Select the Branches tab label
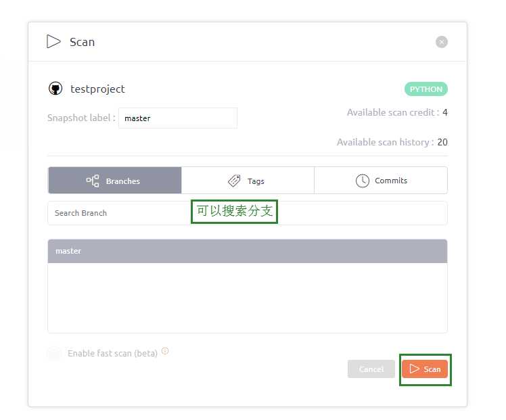506x420 pixels. (x=123, y=181)
